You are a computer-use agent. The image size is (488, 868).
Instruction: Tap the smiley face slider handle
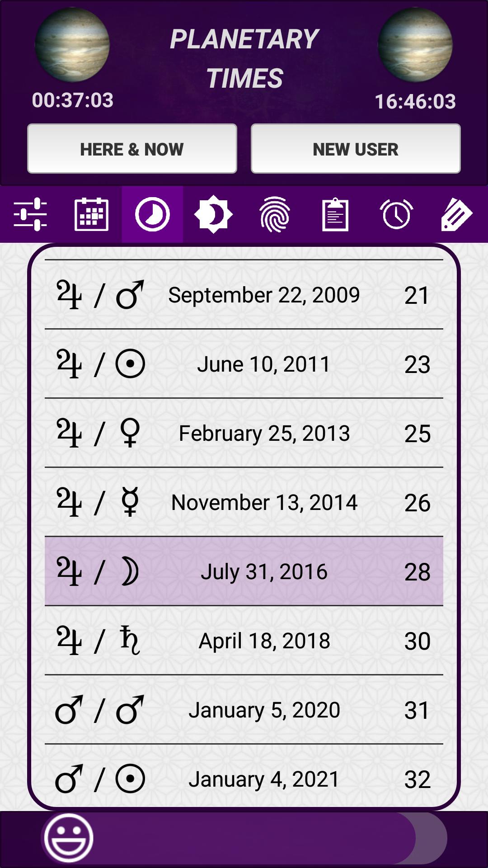[x=68, y=838]
